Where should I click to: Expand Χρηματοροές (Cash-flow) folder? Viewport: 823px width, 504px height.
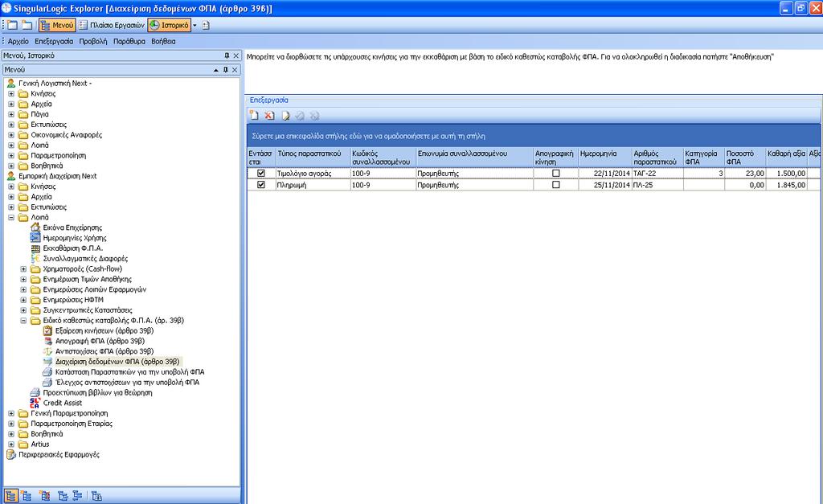(23, 268)
